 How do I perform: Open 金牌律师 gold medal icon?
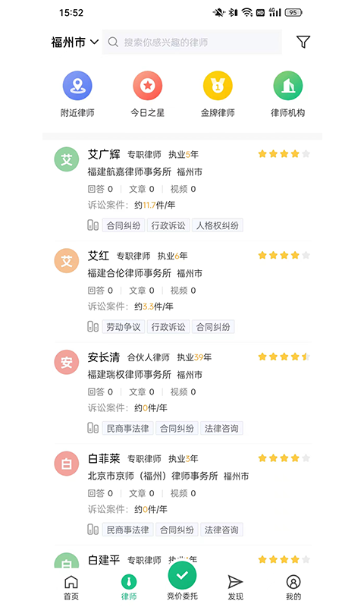[218, 86]
